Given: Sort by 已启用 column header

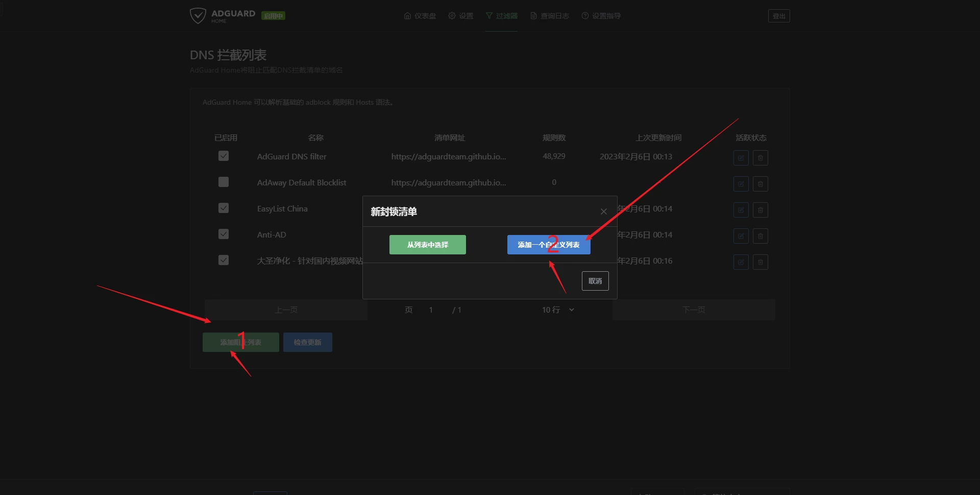Looking at the screenshot, I should (x=226, y=137).
